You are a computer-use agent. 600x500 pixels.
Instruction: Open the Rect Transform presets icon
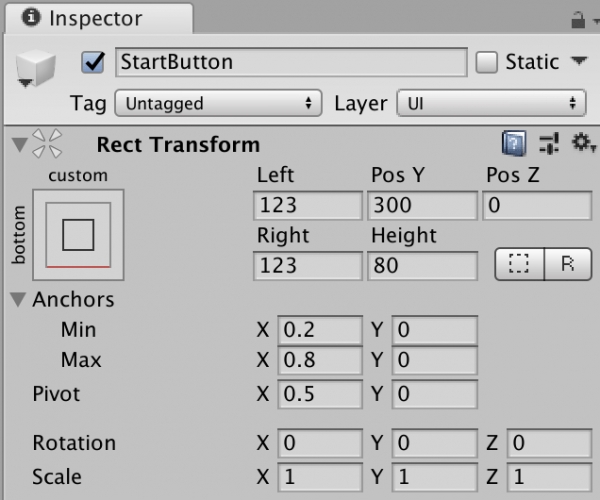pyautogui.click(x=548, y=145)
